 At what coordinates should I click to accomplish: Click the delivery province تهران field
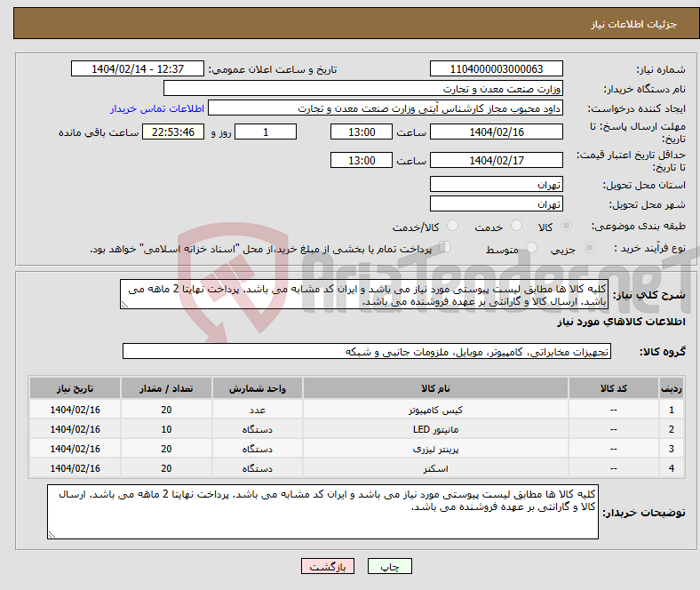pos(497,184)
